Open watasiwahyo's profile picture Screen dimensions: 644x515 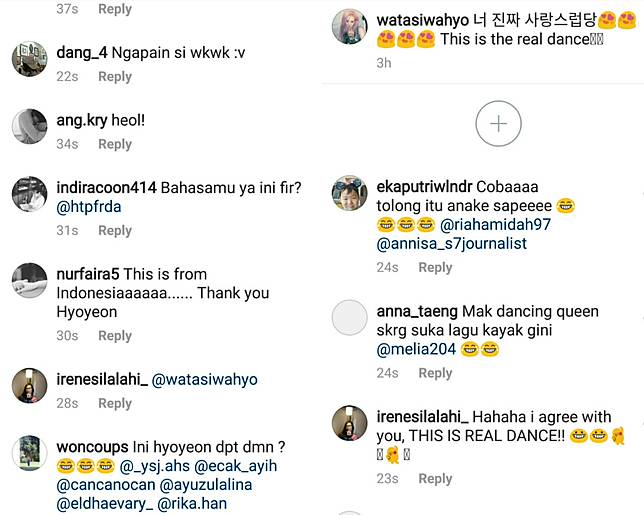point(350,27)
